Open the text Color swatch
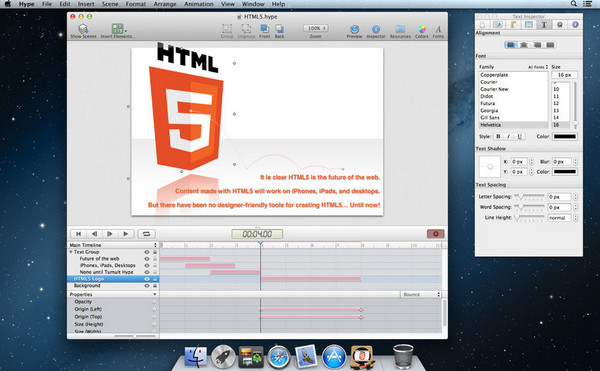This screenshot has height=371, width=600. click(x=564, y=137)
